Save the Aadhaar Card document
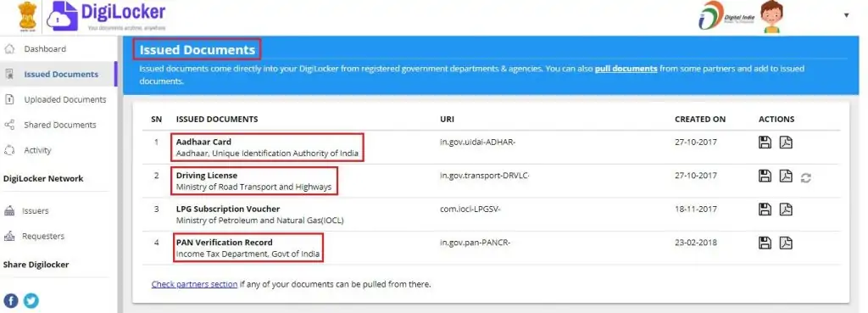 click(765, 143)
